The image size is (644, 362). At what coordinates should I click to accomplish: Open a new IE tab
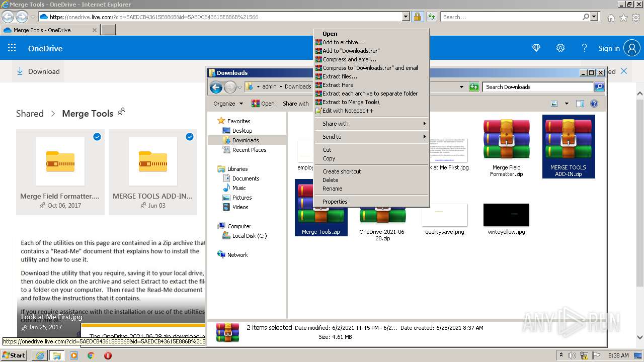108,30
